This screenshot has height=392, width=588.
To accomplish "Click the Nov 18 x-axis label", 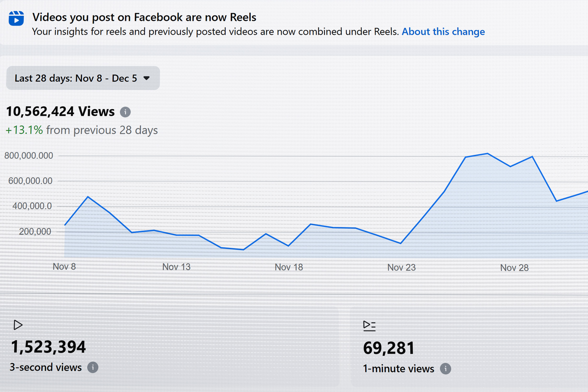I will click(x=289, y=267).
